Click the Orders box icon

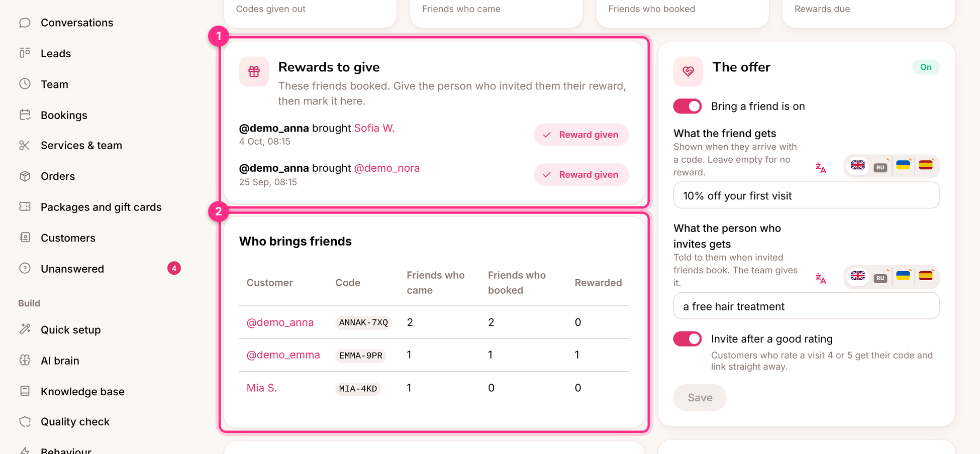click(x=25, y=176)
